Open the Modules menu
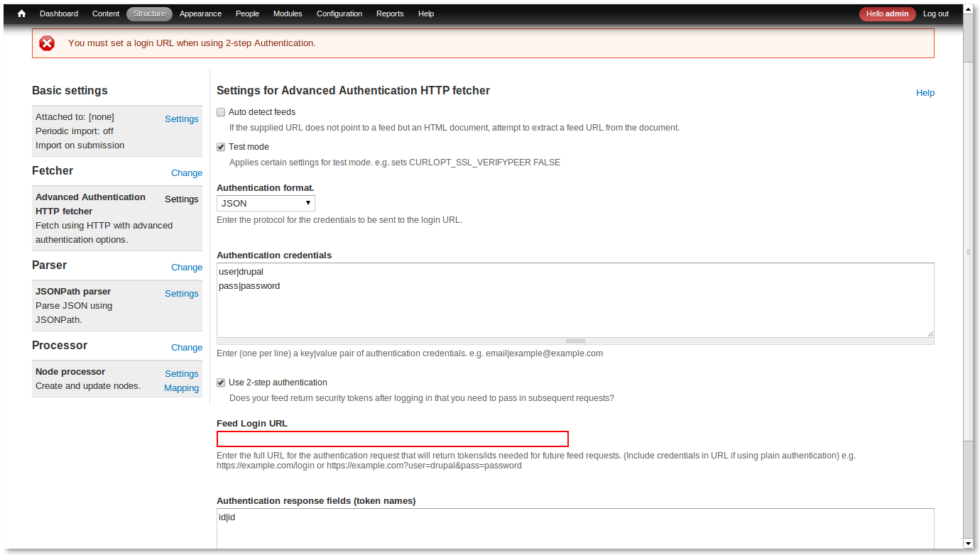The height and width of the screenshot is (555, 980). click(288, 13)
